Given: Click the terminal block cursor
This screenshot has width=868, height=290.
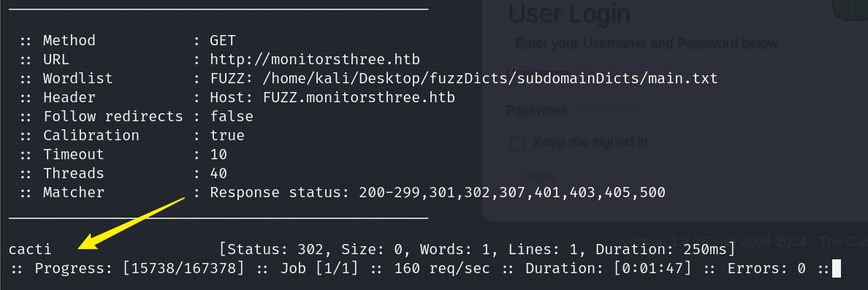Looking at the screenshot, I should click(x=836, y=269).
